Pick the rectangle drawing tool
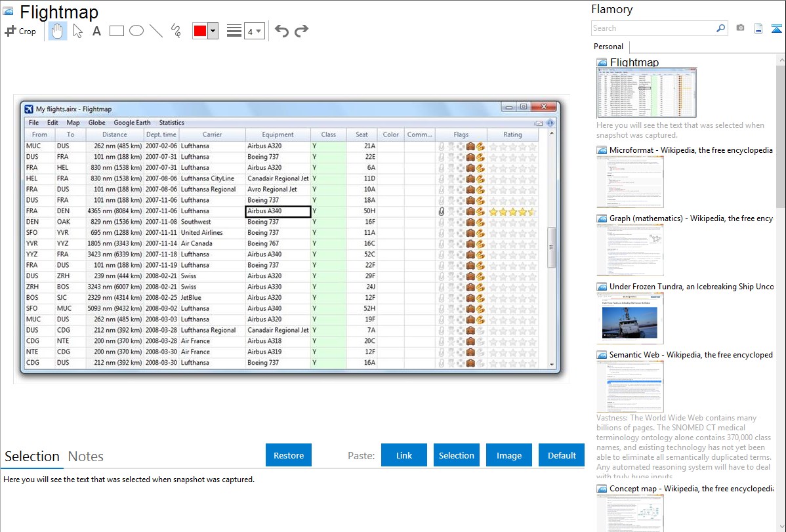 coord(116,31)
